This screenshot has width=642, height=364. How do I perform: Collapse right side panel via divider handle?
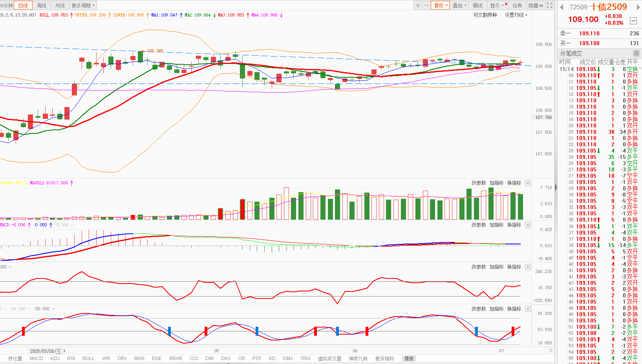555,187
